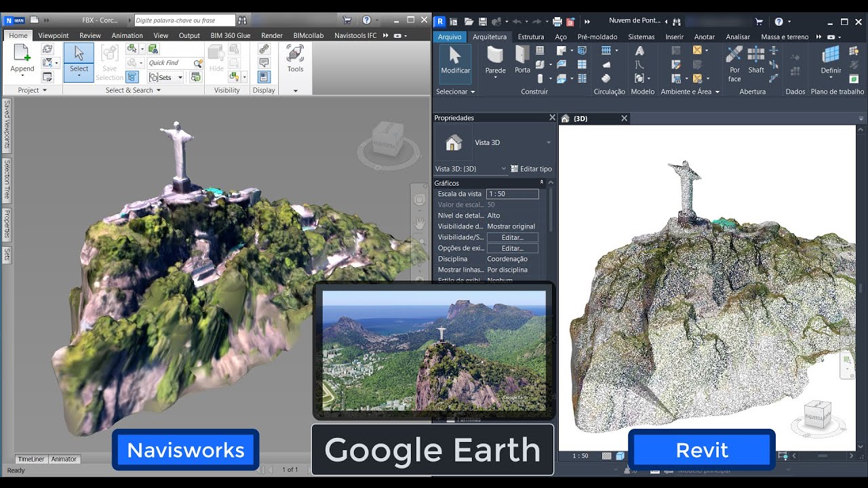The height and width of the screenshot is (488, 868).
Task: Click the curtain grid icon in Revit Construir
Action: 582,64
